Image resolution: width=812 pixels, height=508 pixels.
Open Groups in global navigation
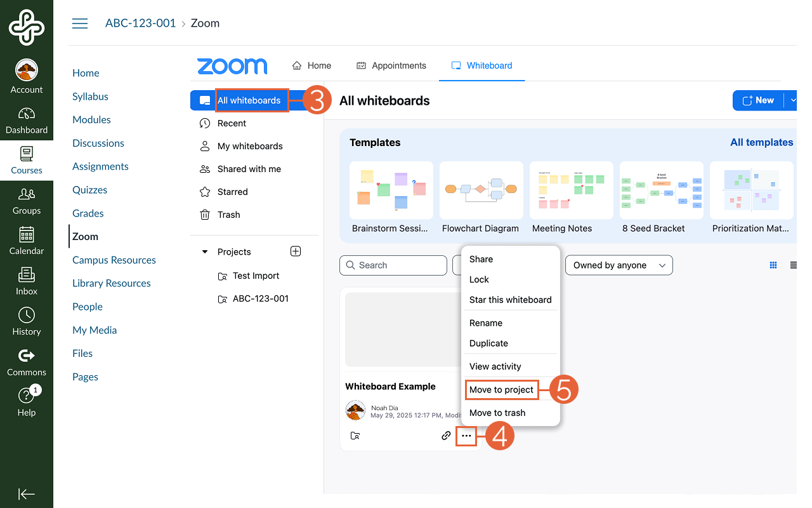tap(27, 201)
